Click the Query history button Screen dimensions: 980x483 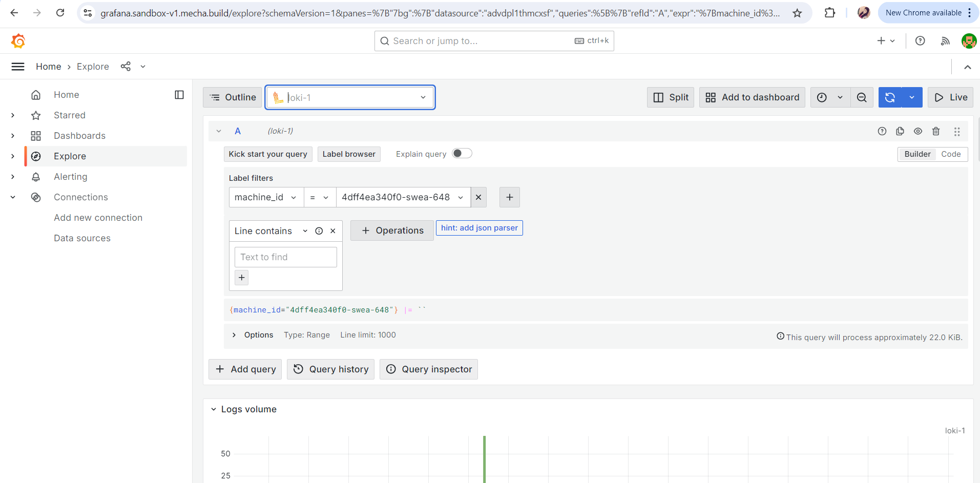(x=331, y=369)
